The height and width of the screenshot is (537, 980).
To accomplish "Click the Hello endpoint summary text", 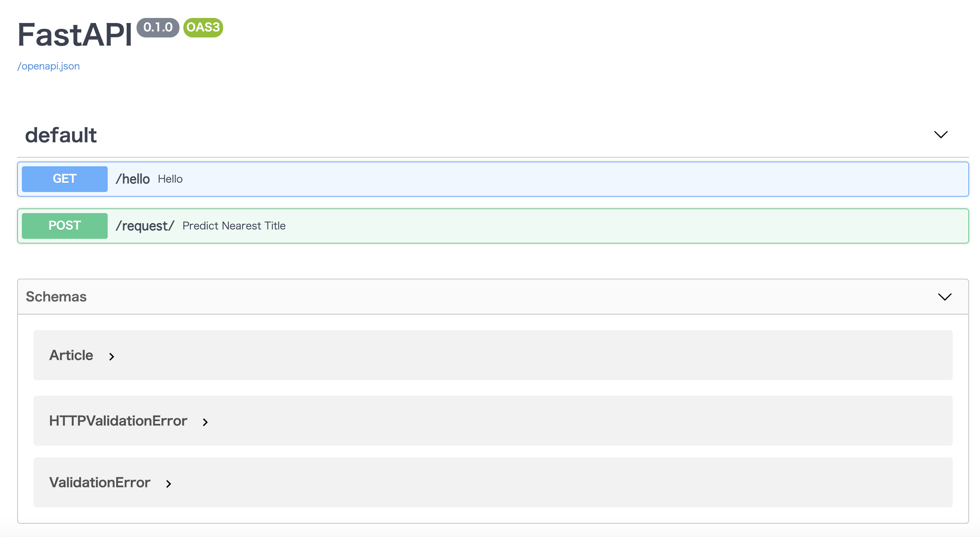I will 170,179.
